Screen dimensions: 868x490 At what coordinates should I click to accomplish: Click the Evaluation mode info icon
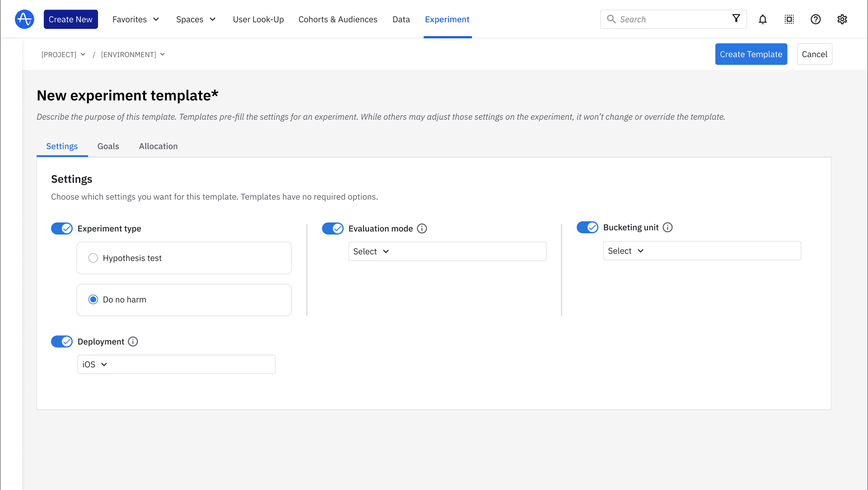(422, 228)
